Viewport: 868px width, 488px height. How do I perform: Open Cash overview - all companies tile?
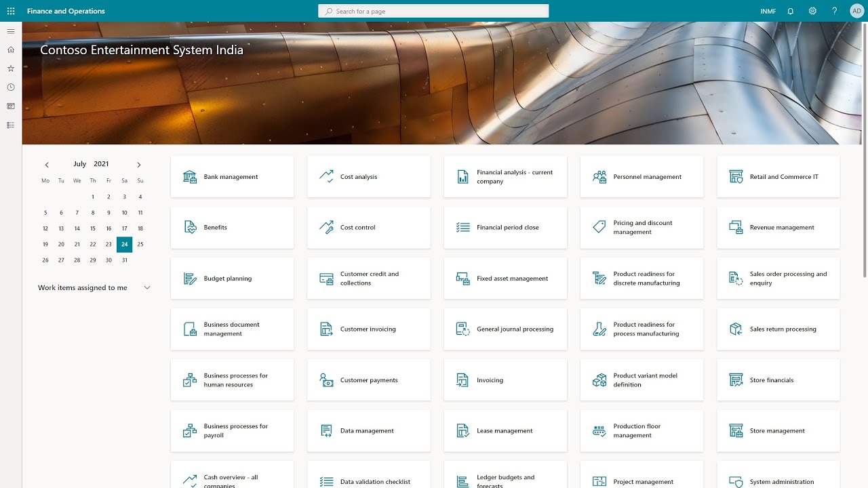pyautogui.click(x=233, y=474)
